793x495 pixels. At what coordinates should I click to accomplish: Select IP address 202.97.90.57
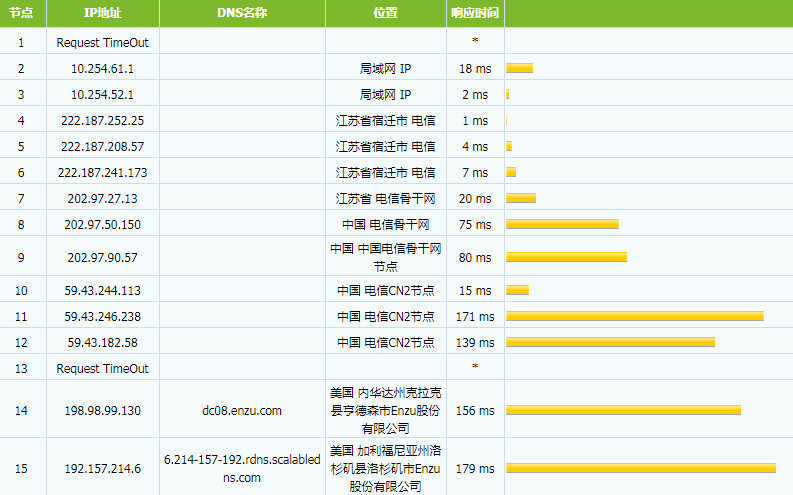pyautogui.click(x=103, y=258)
